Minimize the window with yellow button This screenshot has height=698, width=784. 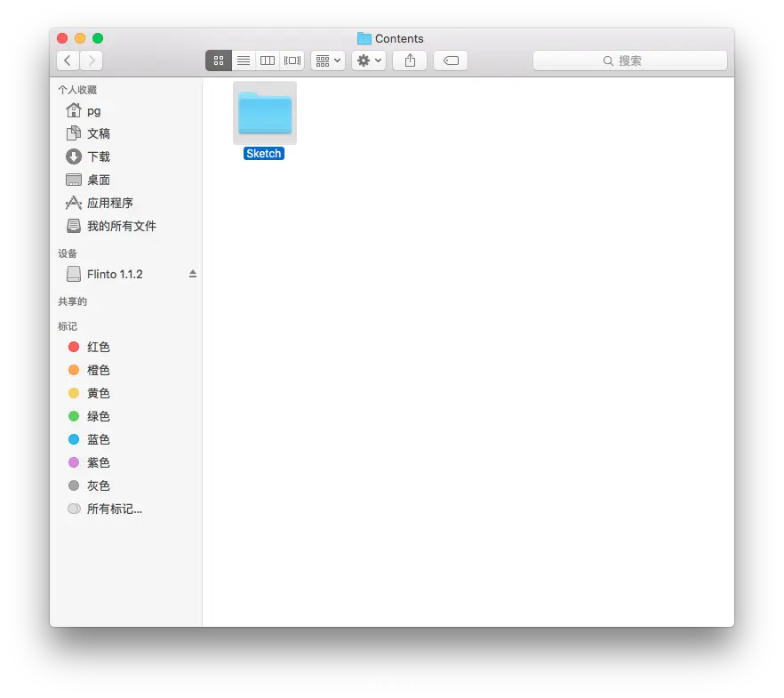(x=80, y=38)
